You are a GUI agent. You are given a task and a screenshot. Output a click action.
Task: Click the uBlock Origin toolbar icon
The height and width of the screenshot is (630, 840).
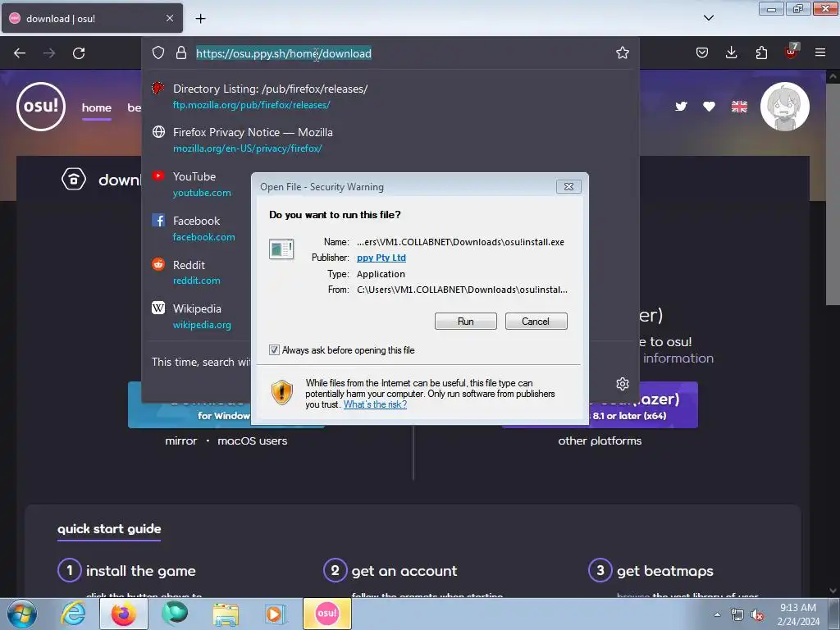tap(791, 52)
